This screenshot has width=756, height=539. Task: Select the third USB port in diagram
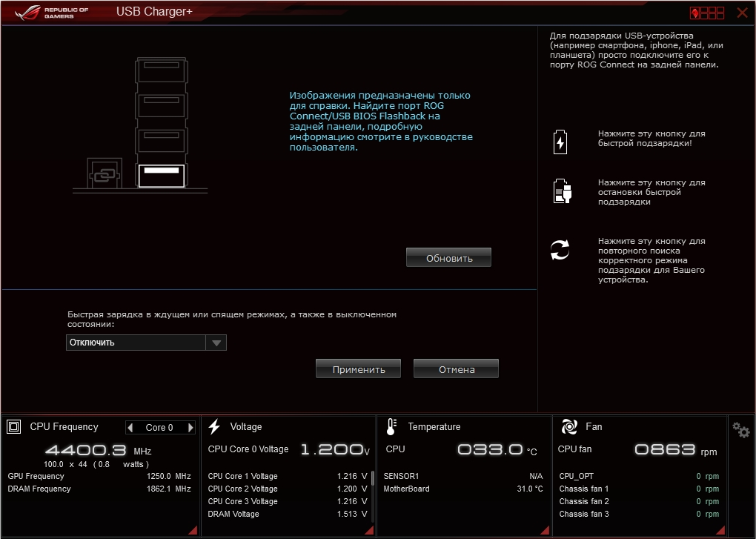162,140
